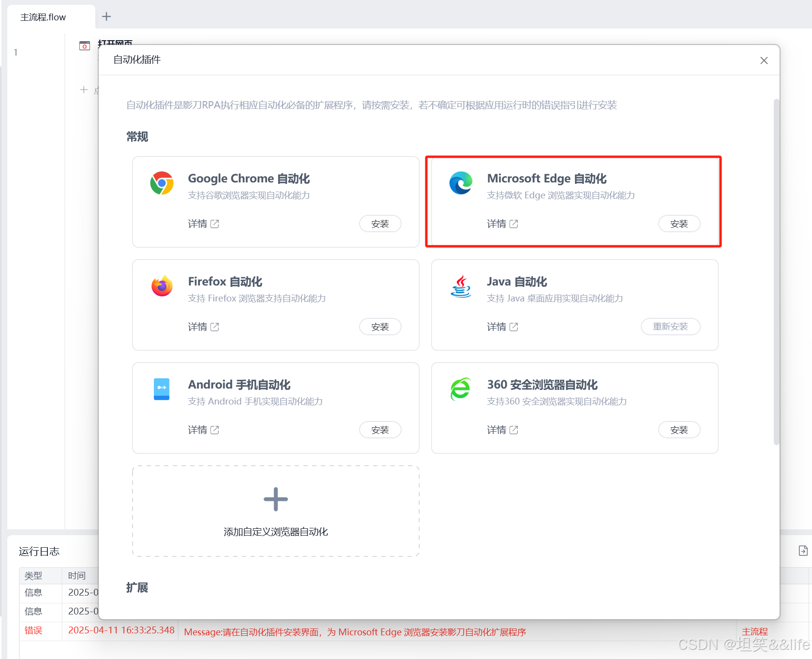Viewport: 812px width, 659px height.
Task: Click the Android 手机自动化 title
Action: coord(239,385)
